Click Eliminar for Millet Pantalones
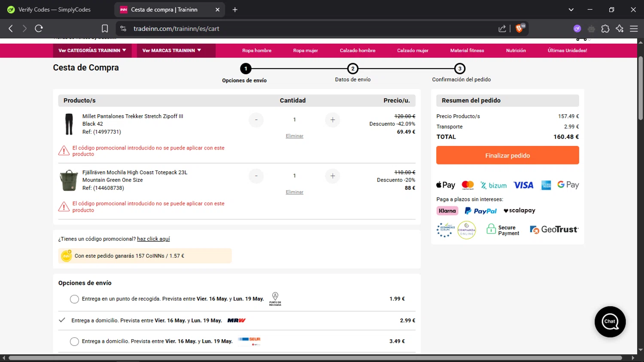This screenshot has height=362, width=644. pyautogui.click(x=295, y=136)
